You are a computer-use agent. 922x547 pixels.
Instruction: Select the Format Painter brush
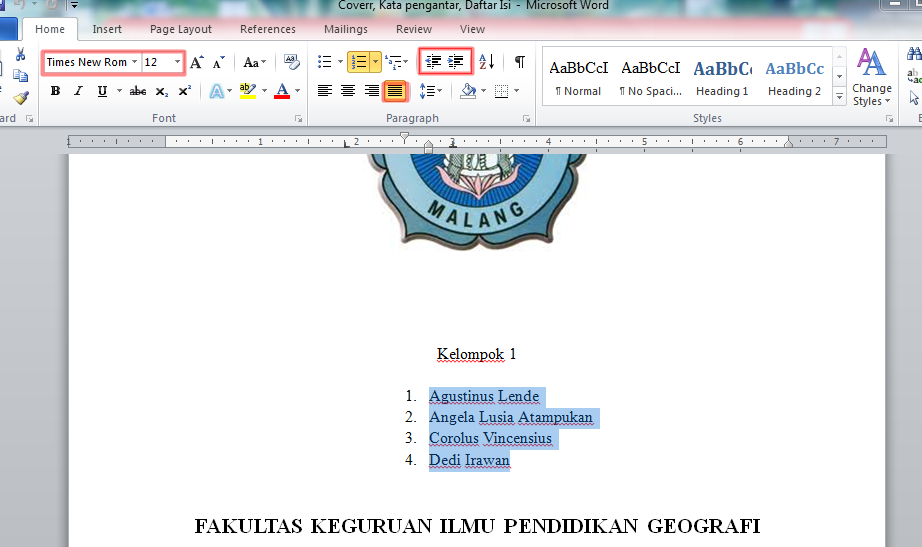[x=21, y=98]
